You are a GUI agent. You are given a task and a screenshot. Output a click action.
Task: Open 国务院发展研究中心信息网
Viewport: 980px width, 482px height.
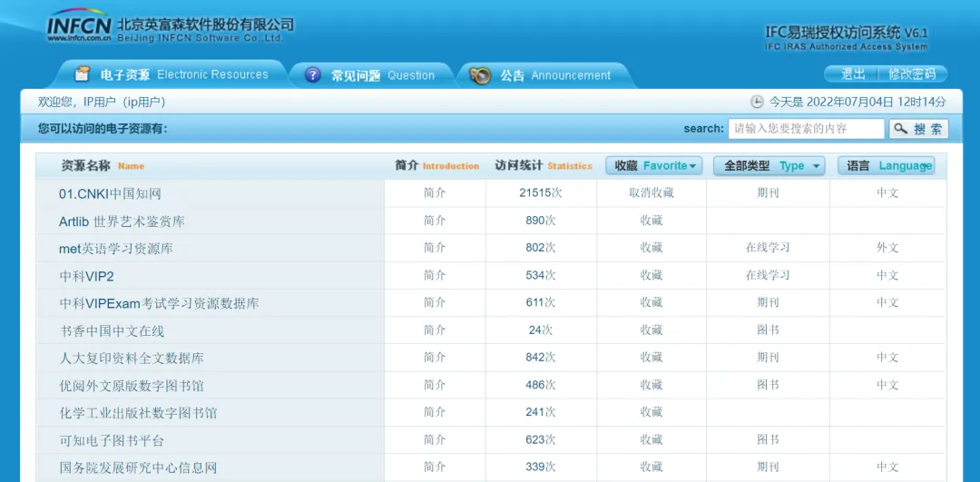[138, 467]
